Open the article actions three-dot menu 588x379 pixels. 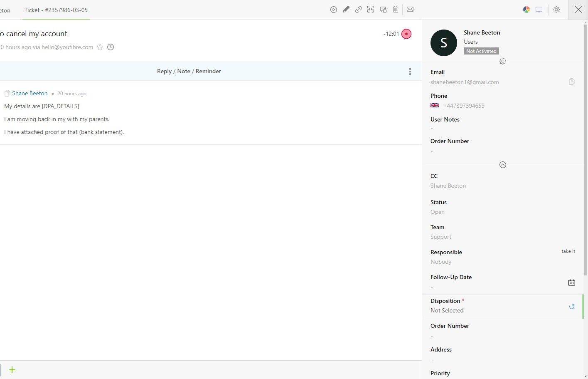pos(410,71)
